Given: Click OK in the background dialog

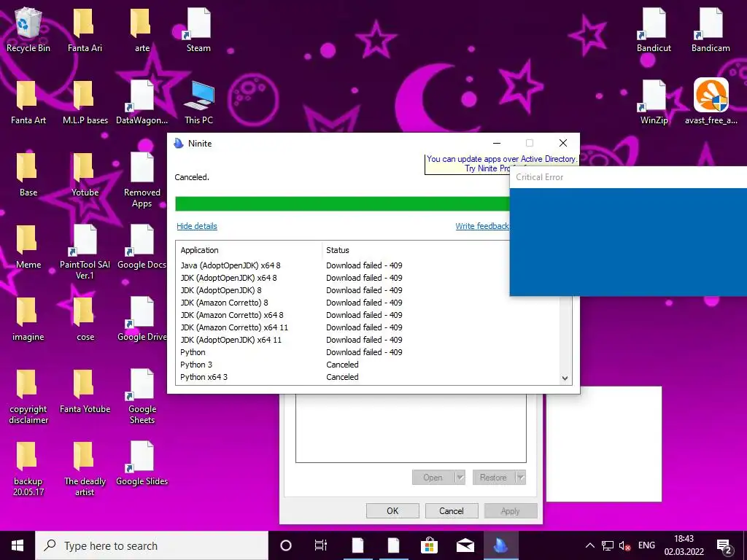Looking at the screenshot, I should (x=392, y=511).
